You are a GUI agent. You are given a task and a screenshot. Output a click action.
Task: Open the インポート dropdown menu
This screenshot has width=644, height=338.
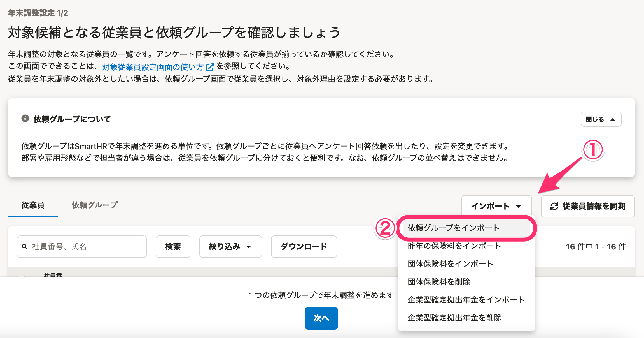click(496, 206)
